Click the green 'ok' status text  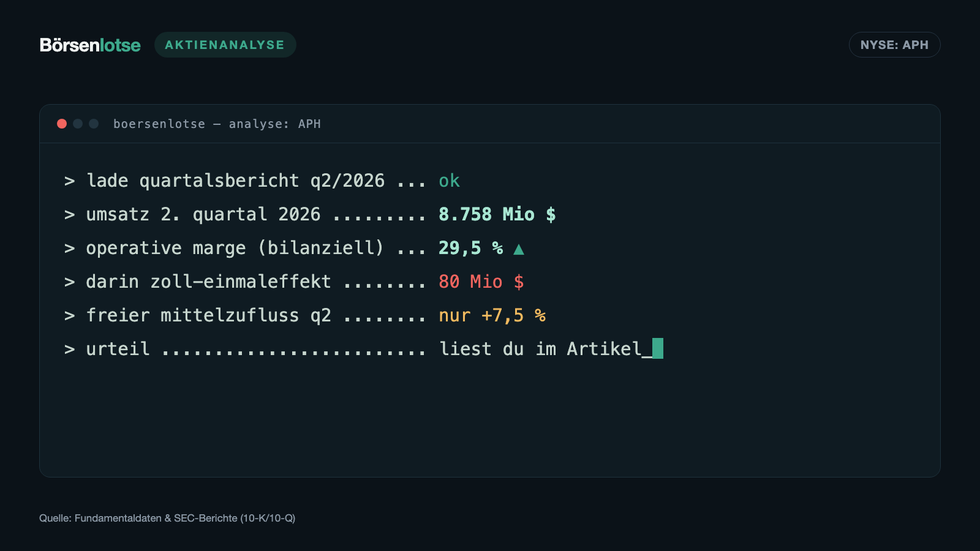449,181
